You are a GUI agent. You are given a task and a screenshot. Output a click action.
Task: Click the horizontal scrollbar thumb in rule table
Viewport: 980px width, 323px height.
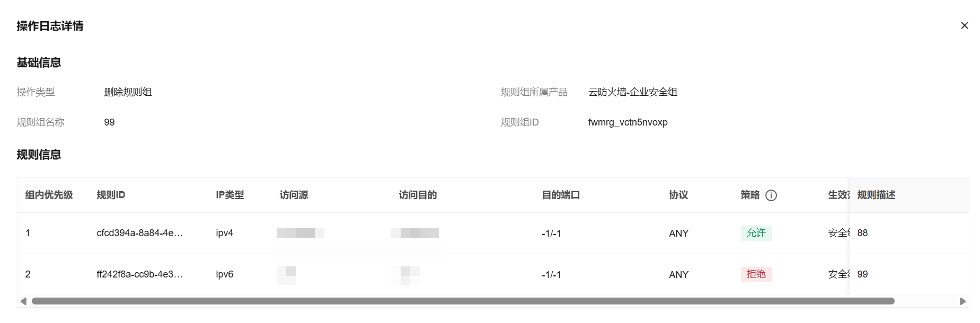[x=463, y=301]
